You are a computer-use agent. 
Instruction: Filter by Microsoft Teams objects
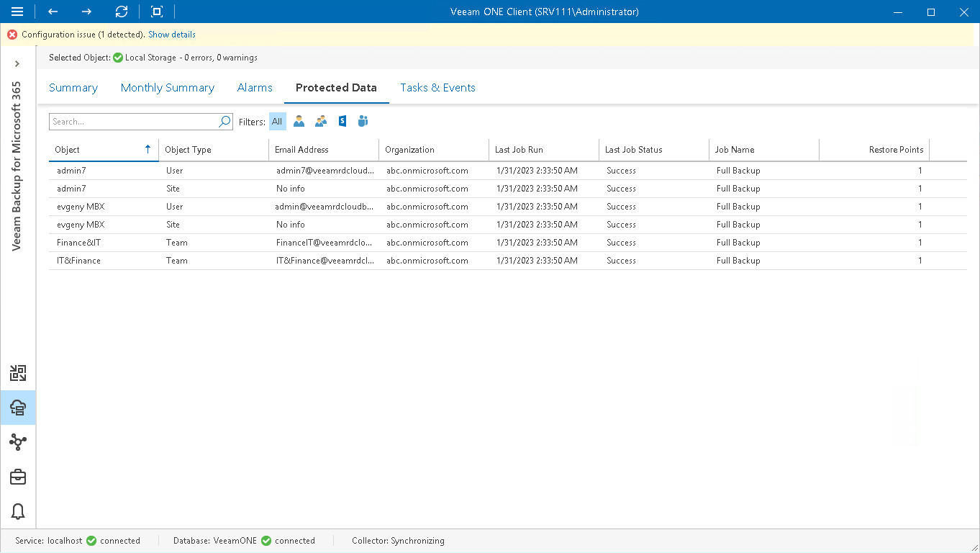point(363,121)
